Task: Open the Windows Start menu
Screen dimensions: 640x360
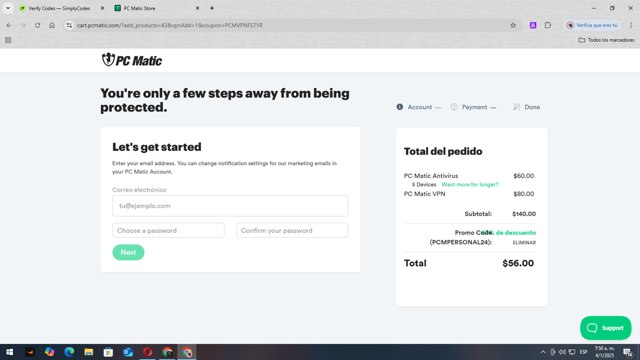Action: (10, 352)
